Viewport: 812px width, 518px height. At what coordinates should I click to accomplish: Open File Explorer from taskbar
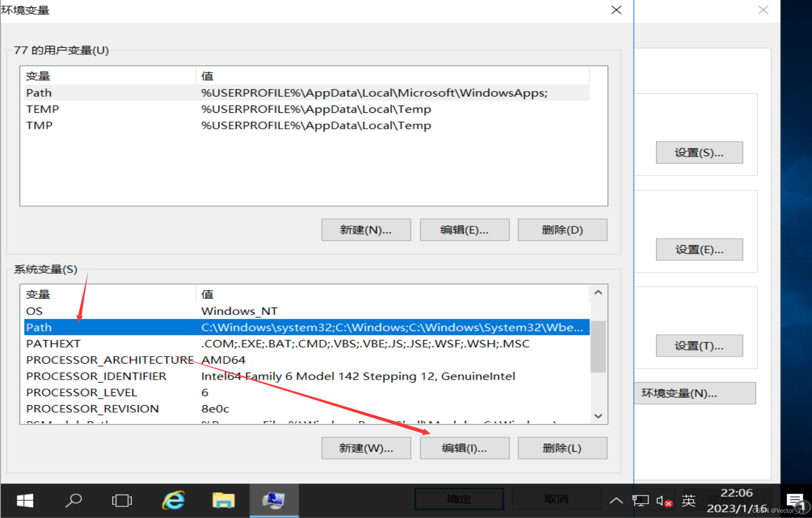pos(224,501)
